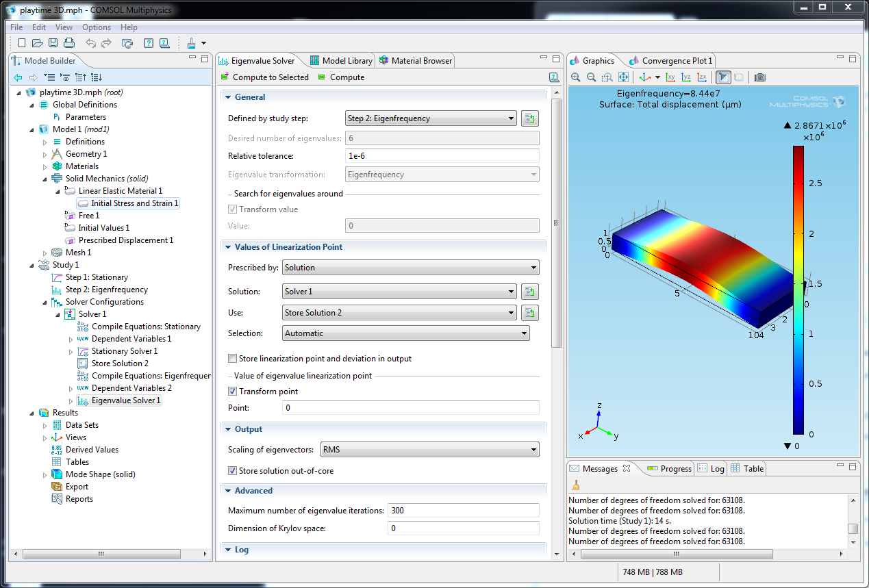
Task: Toggle Store solution out-of-core checkbox
Action: [x=234, y=471]
